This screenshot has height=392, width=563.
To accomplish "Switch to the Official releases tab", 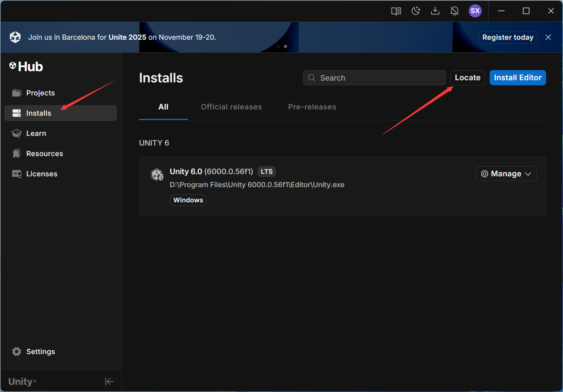I will (231, 107).
